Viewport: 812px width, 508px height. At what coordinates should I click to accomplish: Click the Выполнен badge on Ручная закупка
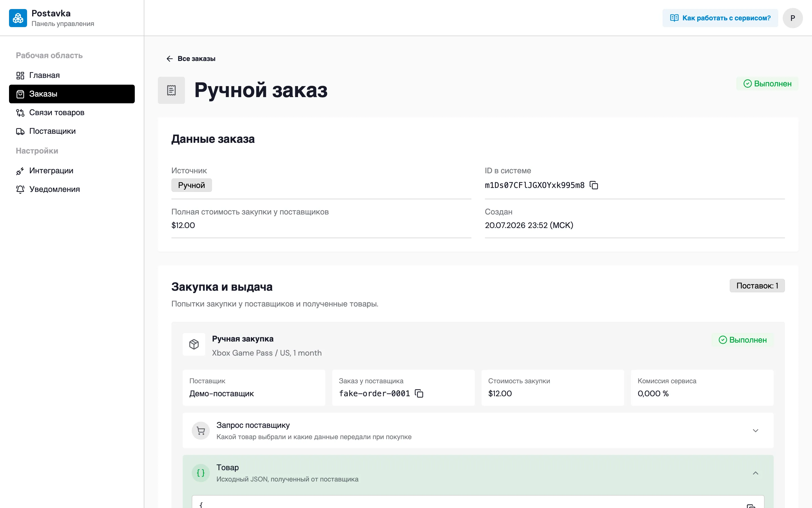[742, 340]
